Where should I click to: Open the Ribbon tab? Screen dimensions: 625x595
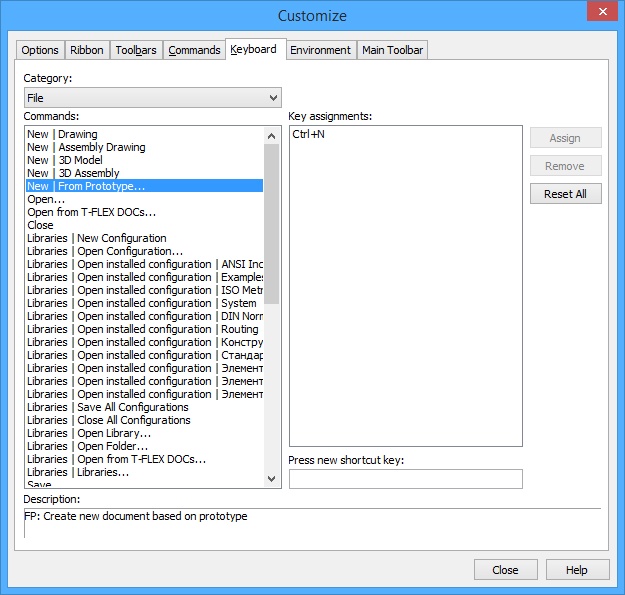tap(87, 50)
